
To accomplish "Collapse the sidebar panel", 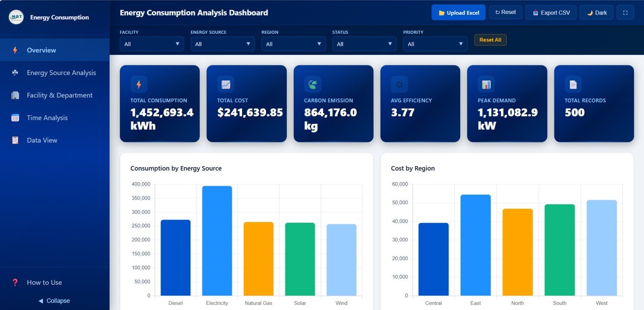I will tap(54, 301).
